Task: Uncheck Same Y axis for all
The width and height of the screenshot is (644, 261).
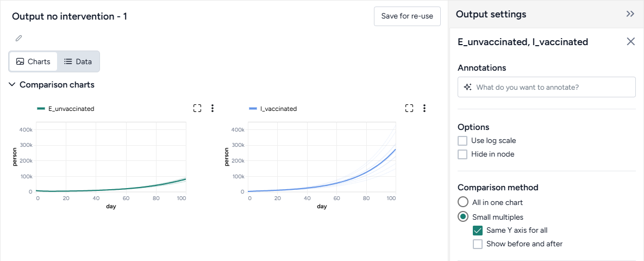Action: 478,230
